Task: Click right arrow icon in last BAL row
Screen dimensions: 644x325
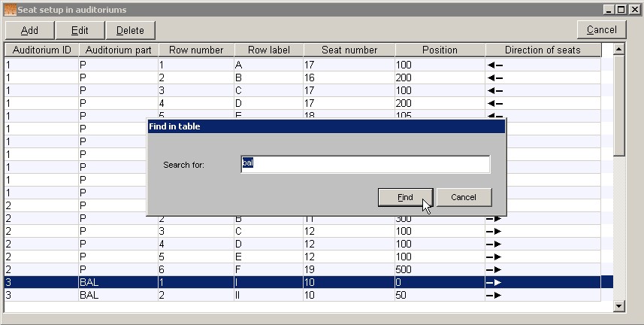Action: click(494, 296)
